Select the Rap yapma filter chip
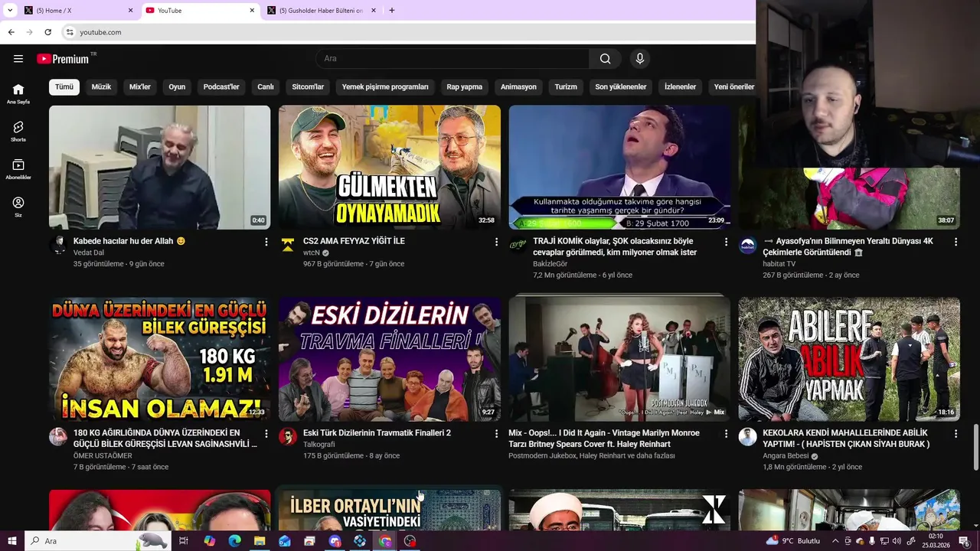The height and width of the screenshot is (551, 980). pyautogui.click(x=465, y=86)
